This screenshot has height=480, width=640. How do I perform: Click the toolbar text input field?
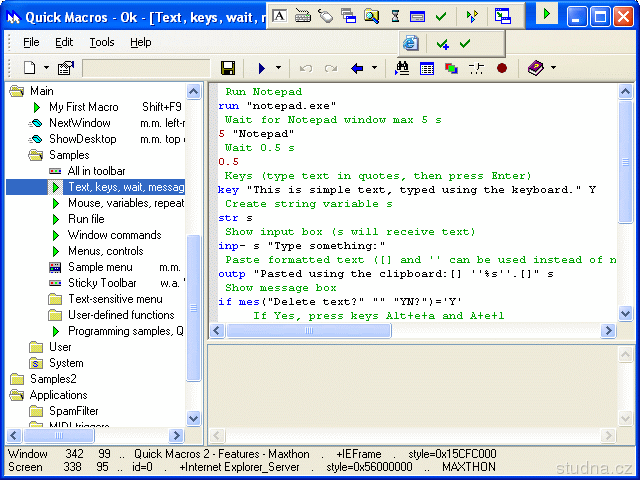[x=146, y=68]
